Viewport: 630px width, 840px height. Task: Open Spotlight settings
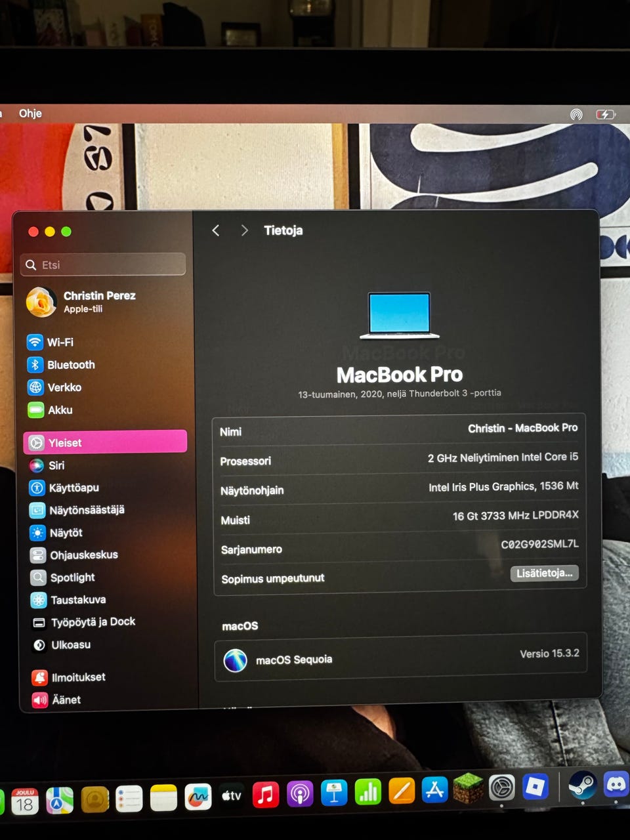pyautogui.click(x=63, y=577)
